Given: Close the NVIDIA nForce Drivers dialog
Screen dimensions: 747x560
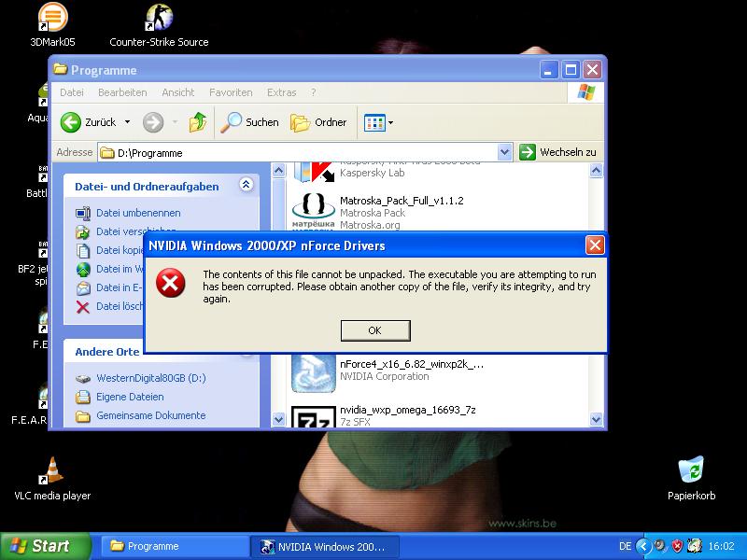Looking at the screenshot, I should point(595,245).
